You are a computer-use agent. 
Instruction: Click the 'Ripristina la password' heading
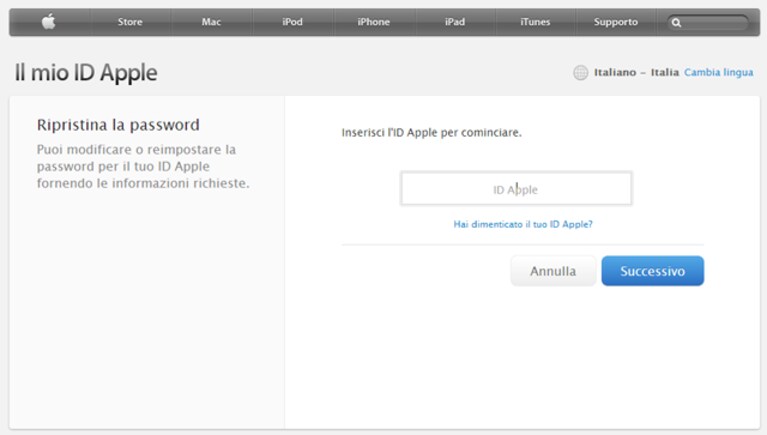click(x=118, y=125)
